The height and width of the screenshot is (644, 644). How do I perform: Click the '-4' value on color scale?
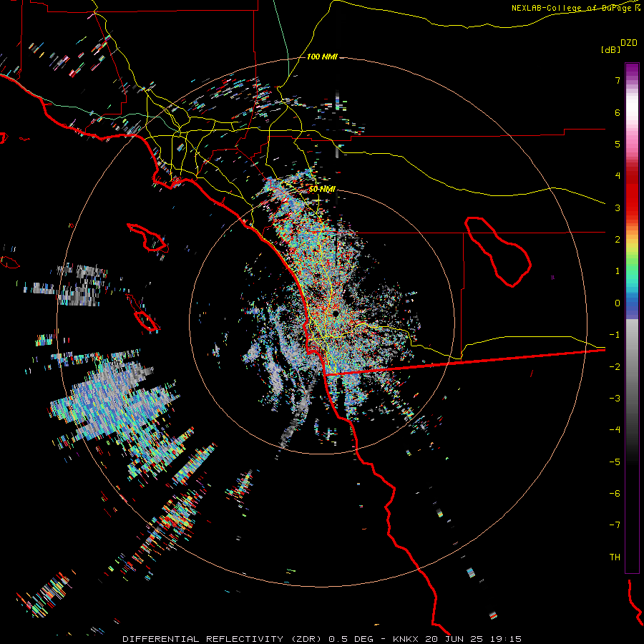(615, 429)
